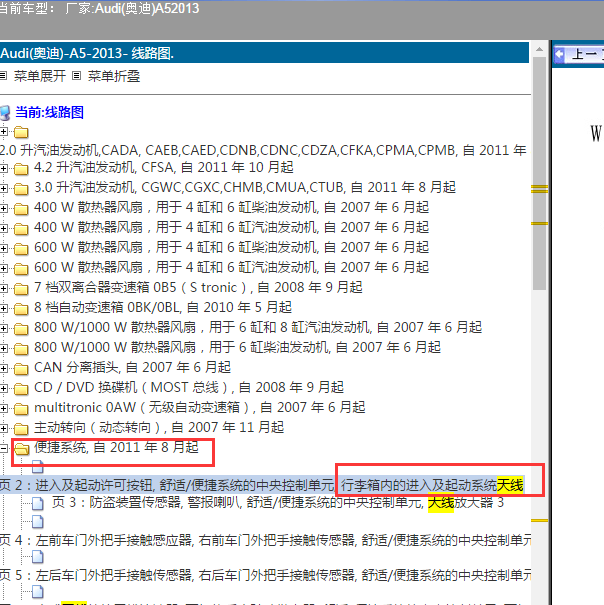Collapse the 便捷系统 自 2011 年 8 月起 node
604x605 pixels.
(x=3, y=448)
